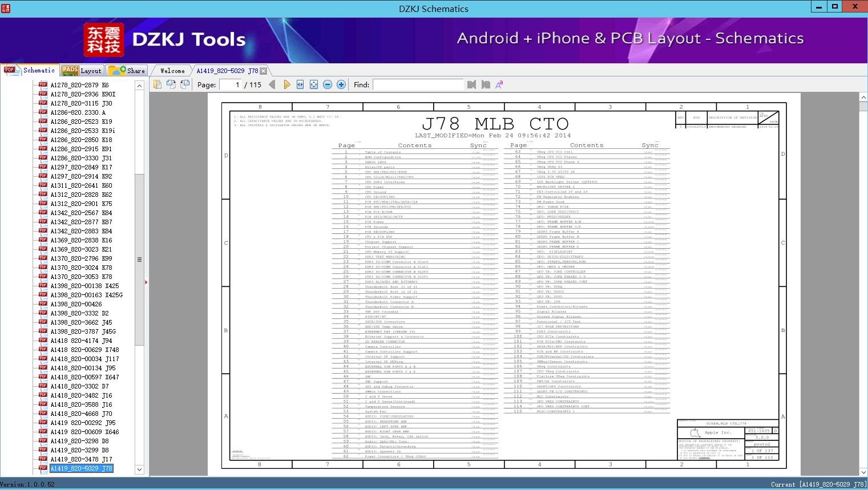This screenshot has height=490, width=868.
Task: Click the Find text input field
Action: [x=418, y=84]
